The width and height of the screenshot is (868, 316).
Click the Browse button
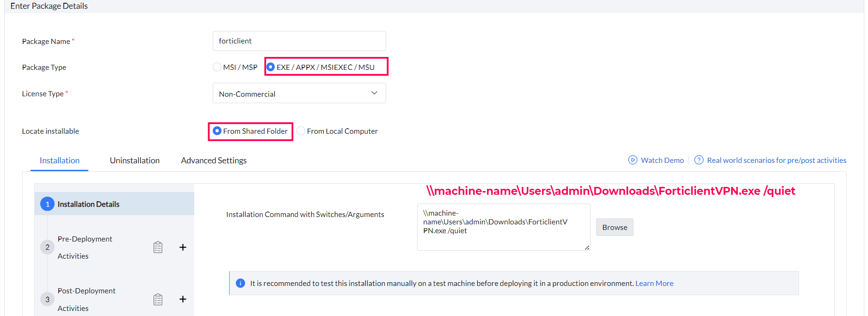click(x=615, y=227)
